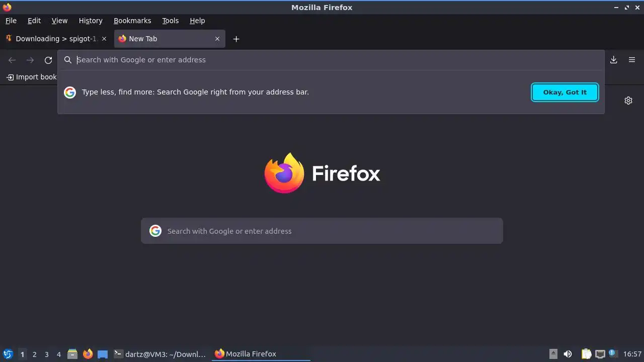Open the system application launcher in taskbar
The height and width of the screenshot is (362, 644).
click(8, 354)
